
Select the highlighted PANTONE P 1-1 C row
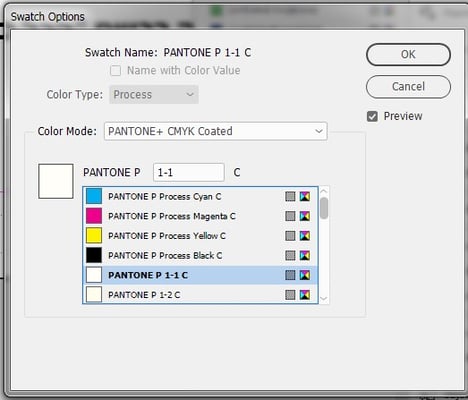point(200,275)
